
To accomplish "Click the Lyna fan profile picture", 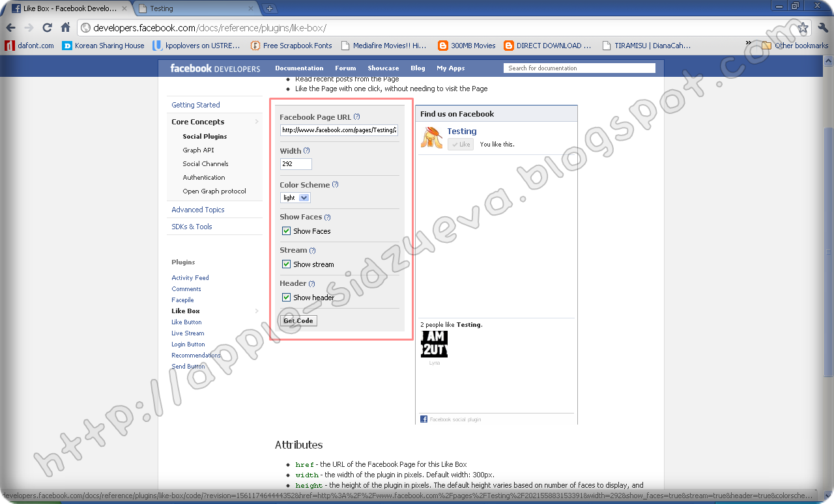I will 435,344.
